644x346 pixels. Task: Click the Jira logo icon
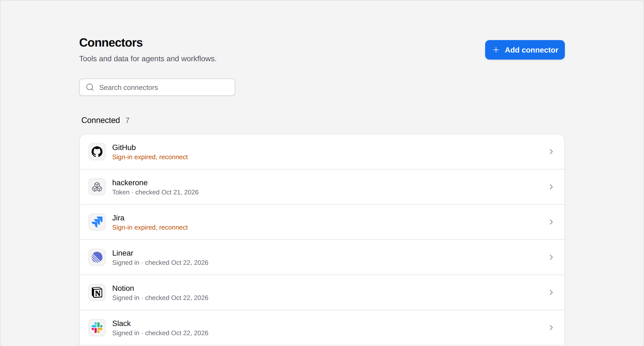click(97, 222)
